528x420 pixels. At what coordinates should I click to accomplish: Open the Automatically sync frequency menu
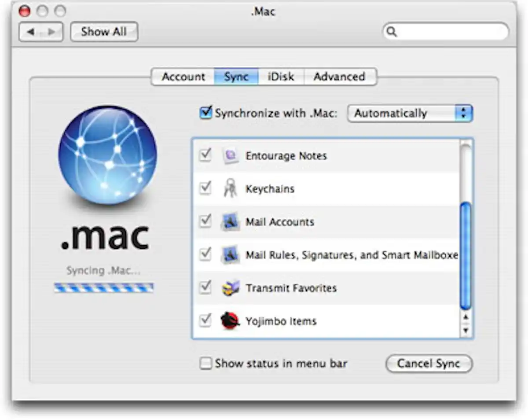click(x=409, y=113)
